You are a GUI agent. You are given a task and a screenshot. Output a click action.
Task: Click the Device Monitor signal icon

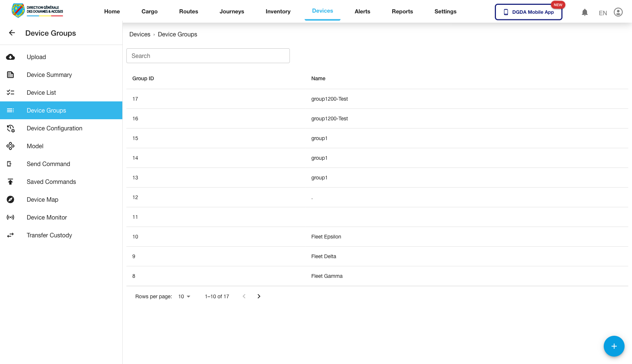pos(10,217)
